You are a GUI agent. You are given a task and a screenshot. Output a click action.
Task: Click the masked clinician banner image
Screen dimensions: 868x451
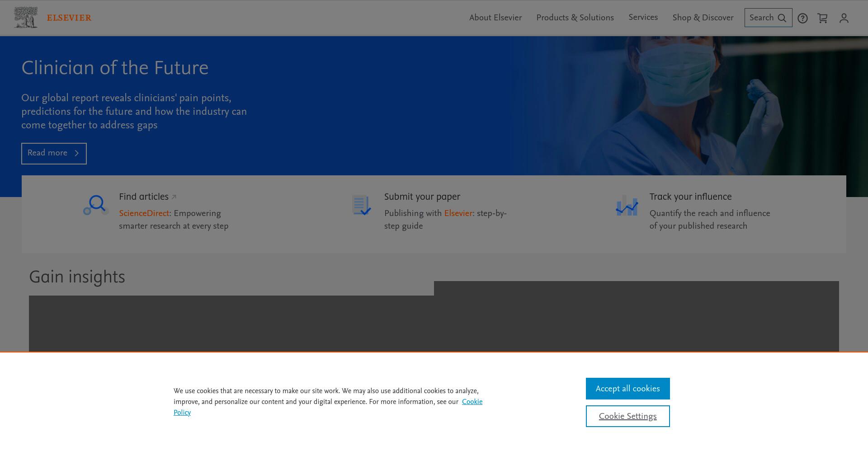point(689,106)
